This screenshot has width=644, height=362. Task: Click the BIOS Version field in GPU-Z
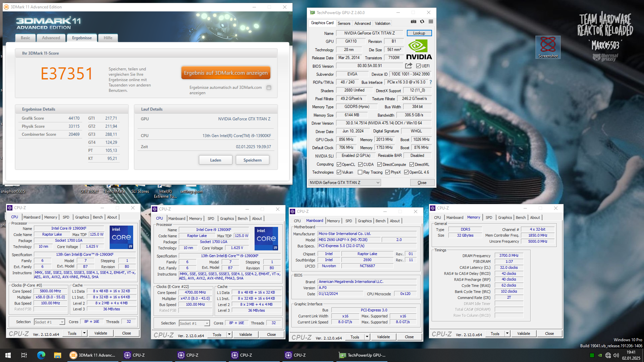click(x=369, y=66)
